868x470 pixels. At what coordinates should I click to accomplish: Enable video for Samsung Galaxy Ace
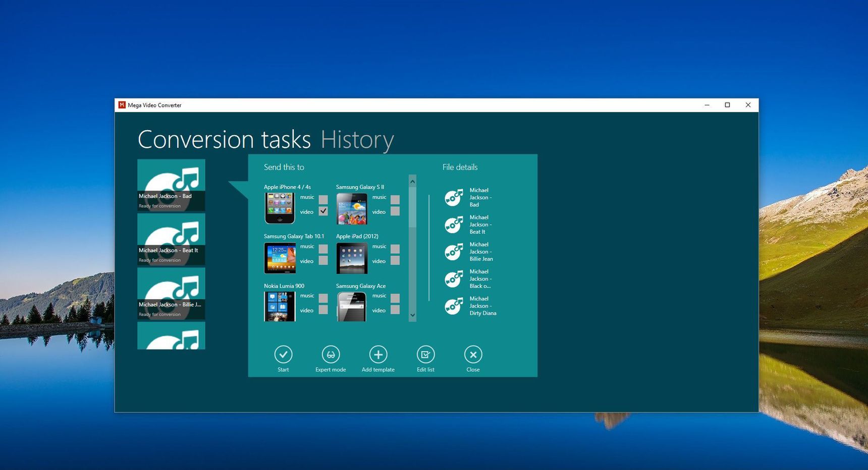(395, 310)
